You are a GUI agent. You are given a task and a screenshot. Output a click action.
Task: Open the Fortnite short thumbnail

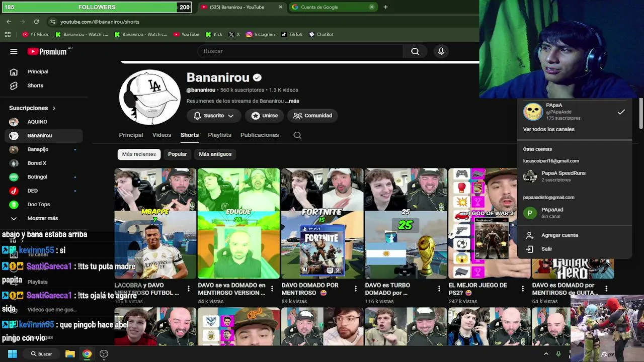tap(322, 223)
